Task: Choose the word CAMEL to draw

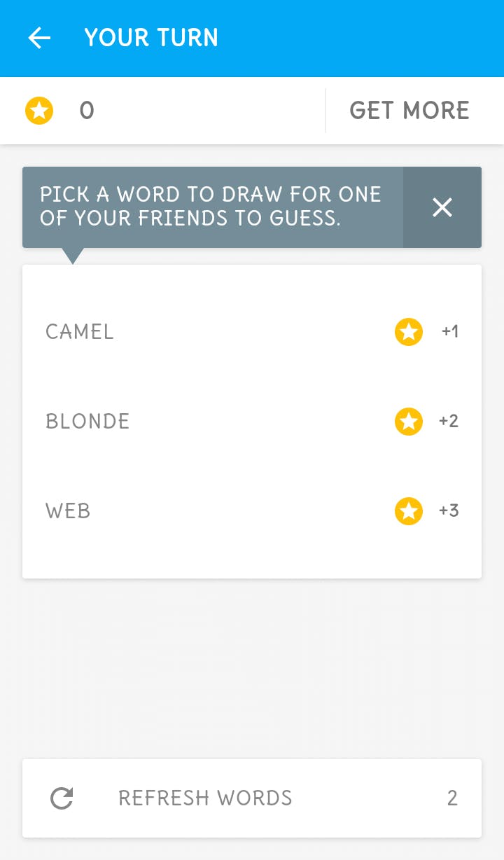Action: click(80, 332)
